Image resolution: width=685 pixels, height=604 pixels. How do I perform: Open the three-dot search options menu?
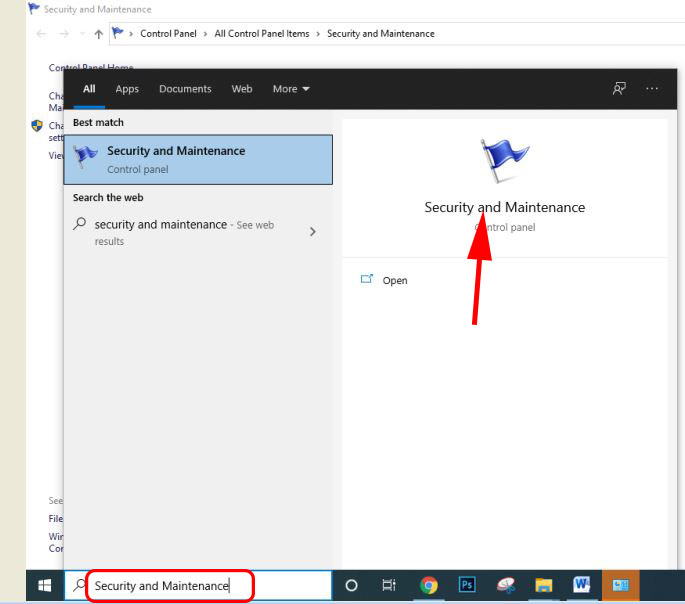pyautogui.click(x=652, y=89)
